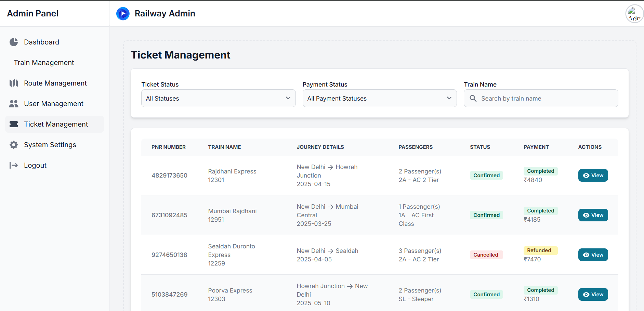Go to Dashboard in sidebar
The width and height of the screenshot is (644, 311).
click(x=55, y=42)
